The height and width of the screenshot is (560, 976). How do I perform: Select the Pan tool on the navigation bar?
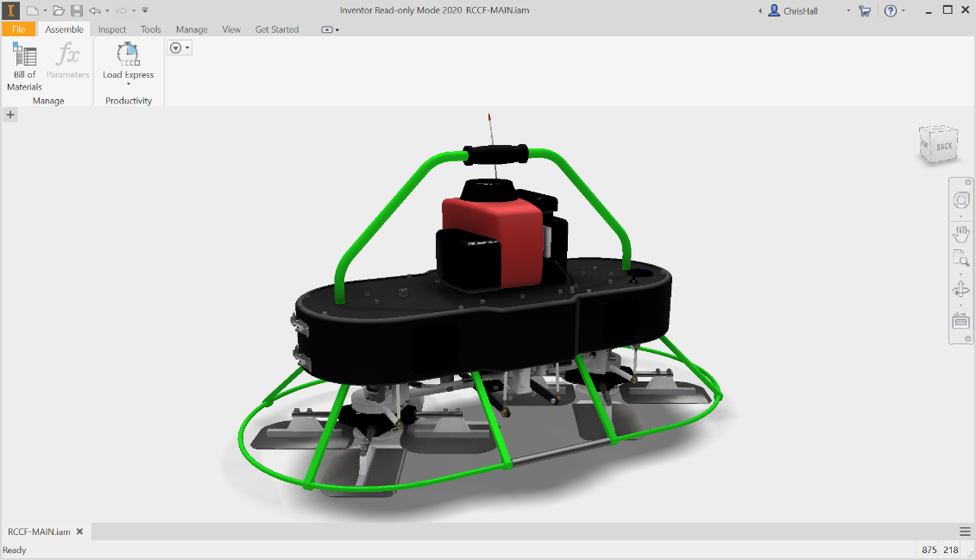click(961, 232)
